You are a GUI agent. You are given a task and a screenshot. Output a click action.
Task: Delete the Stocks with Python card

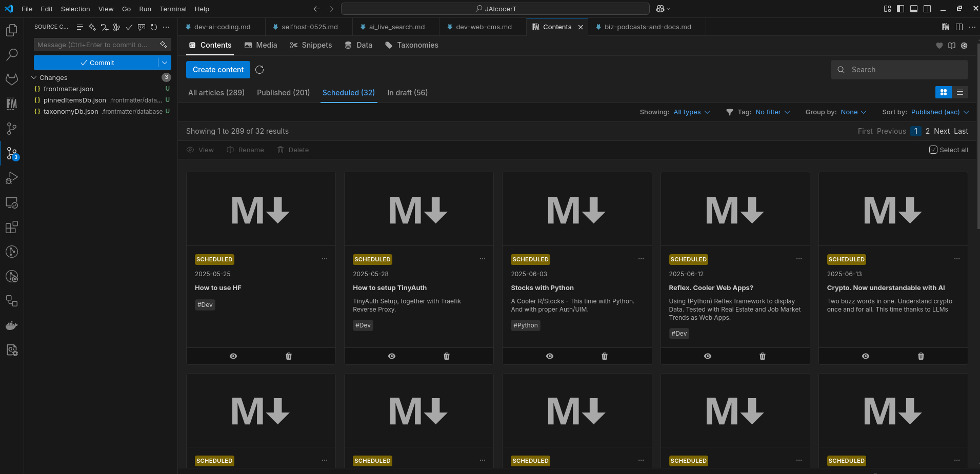[x=605, y=356]
